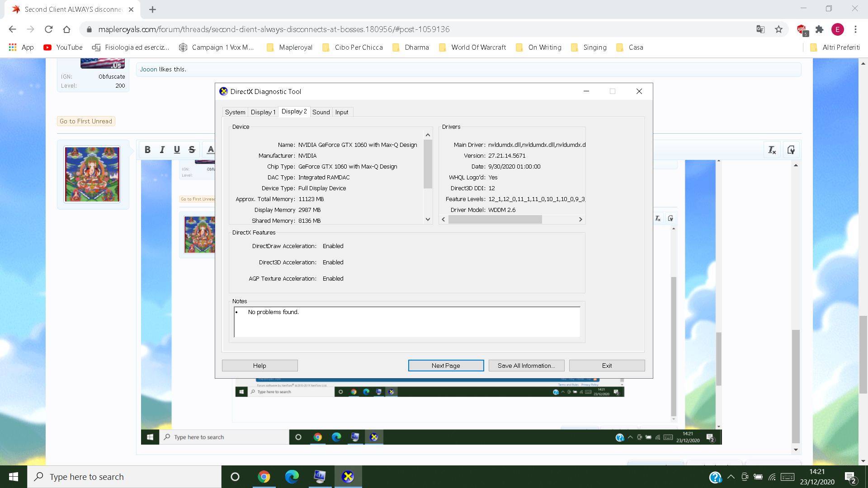Click Save All Information button

coord(526,366)
